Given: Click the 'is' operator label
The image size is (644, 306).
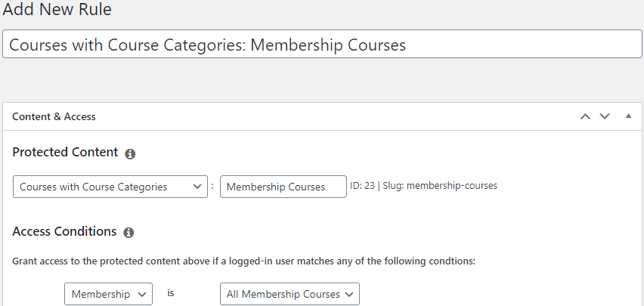Looking at the screenshot, I should [x=171, y=292].
